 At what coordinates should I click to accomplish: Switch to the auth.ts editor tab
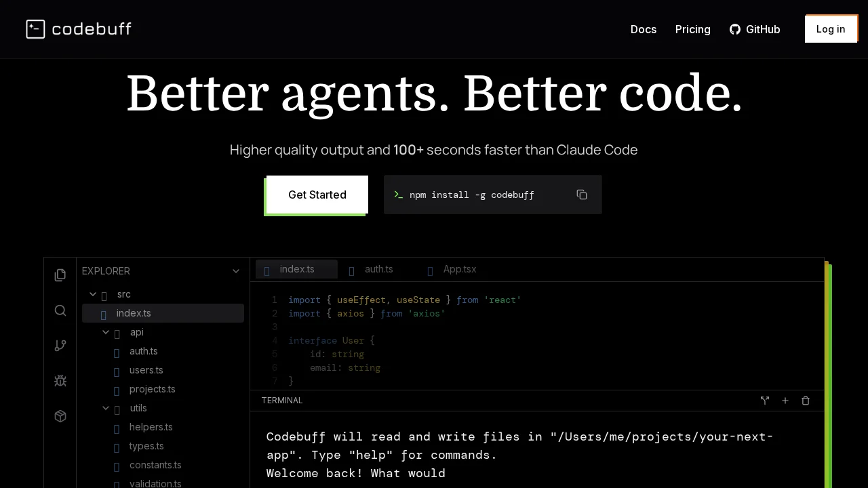pos(378,269)
